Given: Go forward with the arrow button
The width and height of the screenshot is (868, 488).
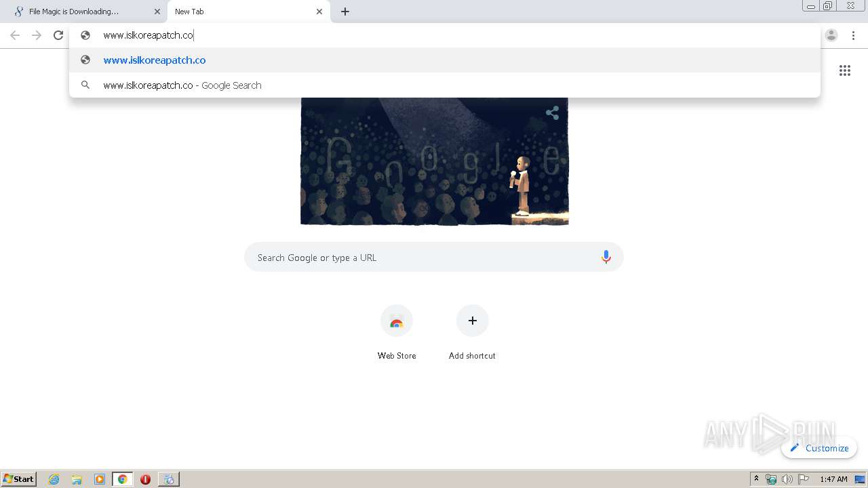Looking at the screenshot, I should point(37,35).
